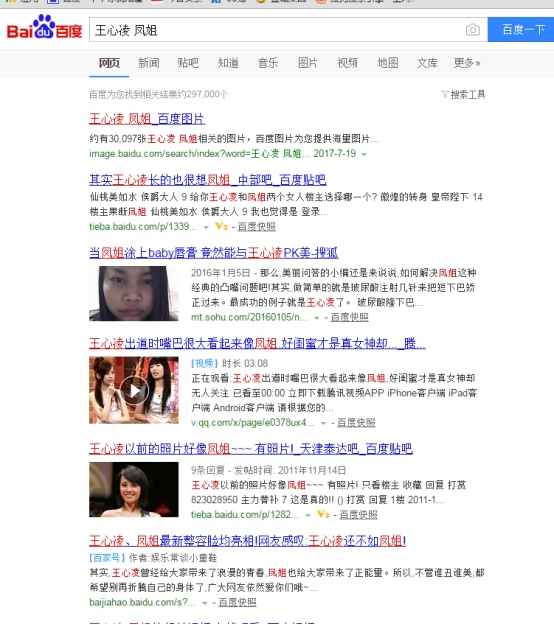Expand arrow next to baijiahao.baidu.com URL
The width and height of the screenshot is (554, 625).
point(204,603)
